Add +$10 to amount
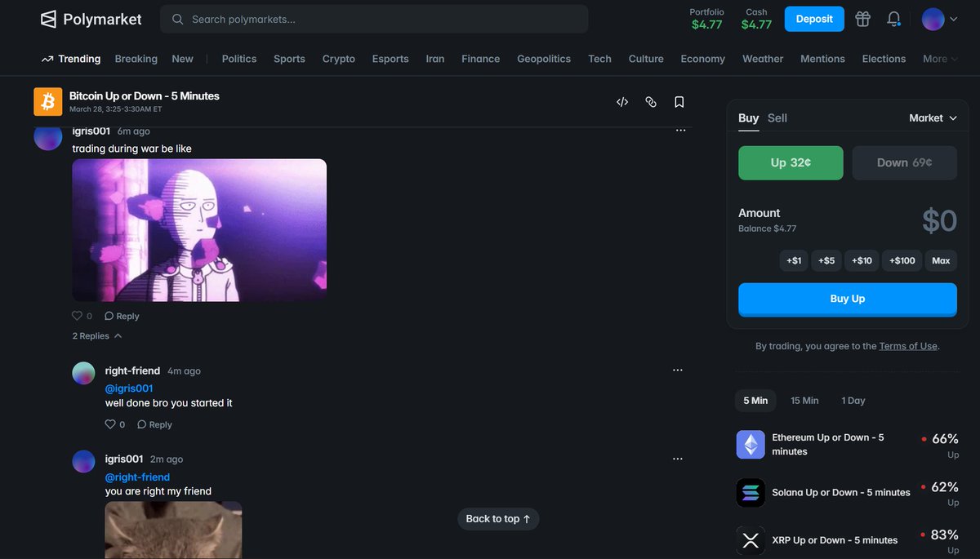Screen dimensions: 980x559 [x=862, y=260]
